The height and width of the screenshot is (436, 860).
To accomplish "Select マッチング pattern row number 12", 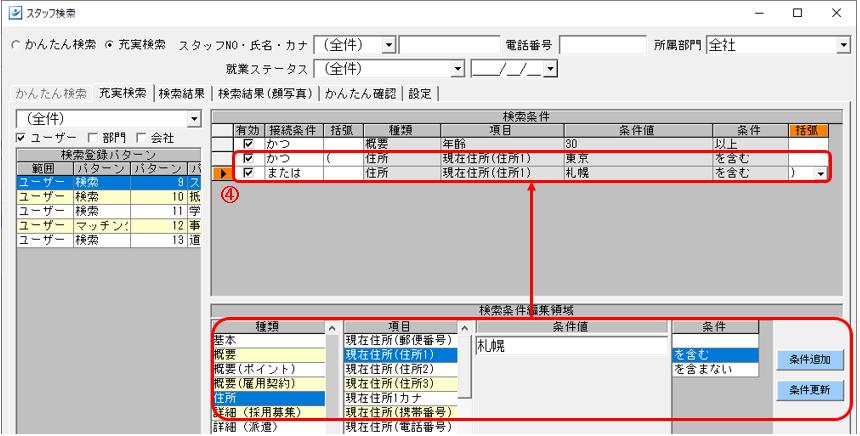I will 109,225.
